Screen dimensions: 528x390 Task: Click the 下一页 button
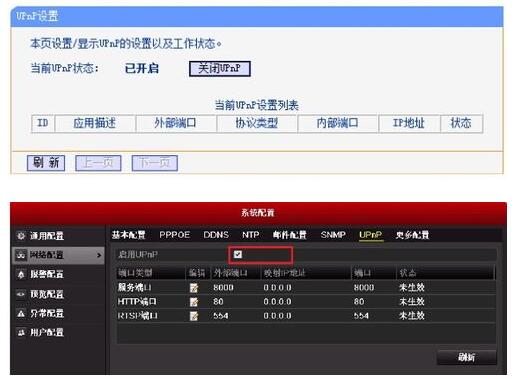click(155, 163)
